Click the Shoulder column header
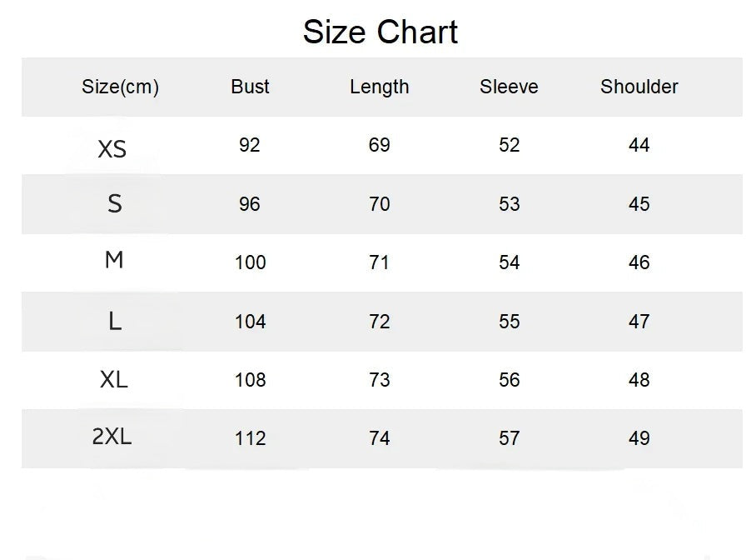 639,87
